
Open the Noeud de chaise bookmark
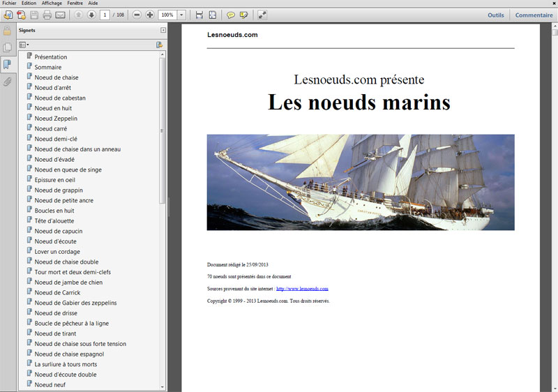(56, 77)
